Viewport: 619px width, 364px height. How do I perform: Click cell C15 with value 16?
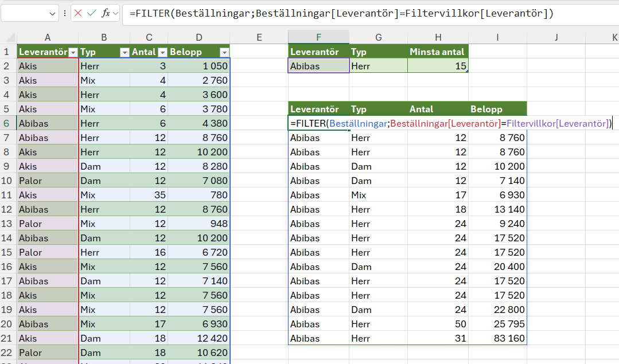tap(149, 252)
